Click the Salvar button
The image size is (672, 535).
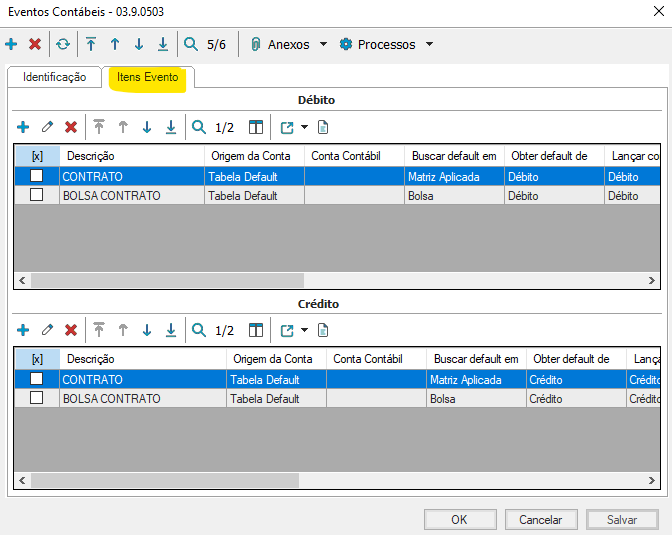622,520
